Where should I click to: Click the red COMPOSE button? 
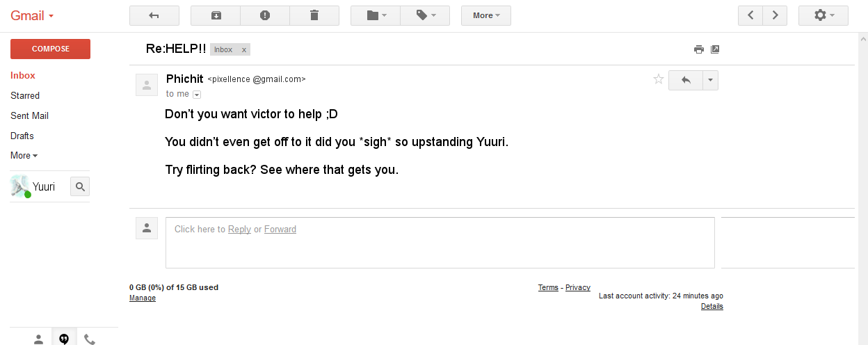tap(50, 49)
